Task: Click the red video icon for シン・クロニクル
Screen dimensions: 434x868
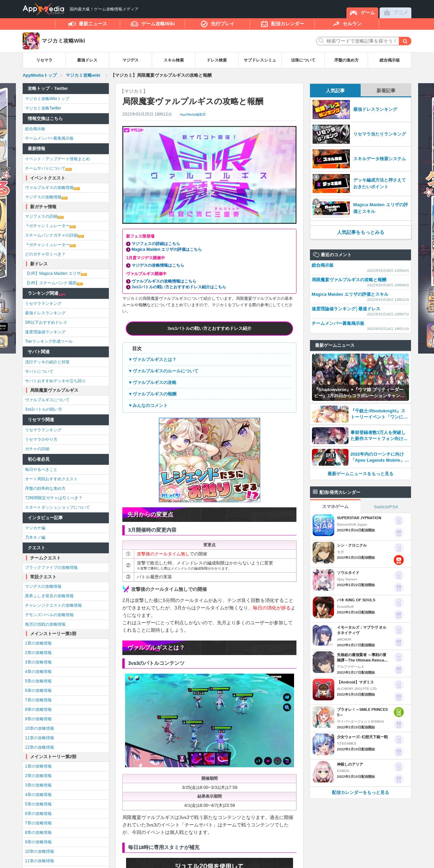Action: coord(399,560)
